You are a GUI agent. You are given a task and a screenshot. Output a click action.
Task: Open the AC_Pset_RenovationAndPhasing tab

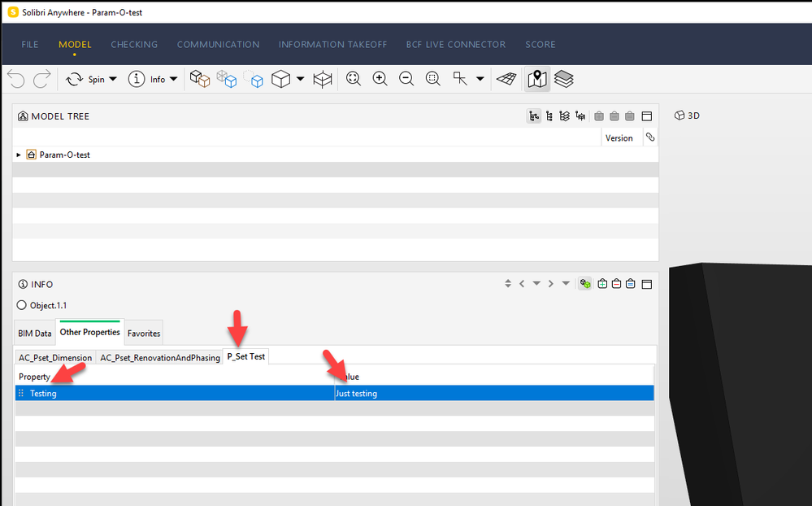[160, 358]
